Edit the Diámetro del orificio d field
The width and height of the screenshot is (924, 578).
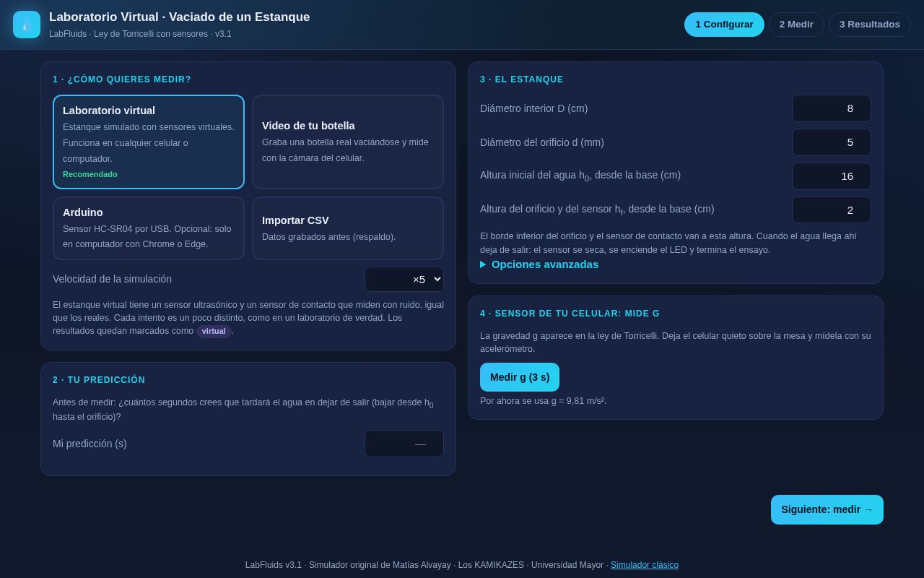point(832,142)
